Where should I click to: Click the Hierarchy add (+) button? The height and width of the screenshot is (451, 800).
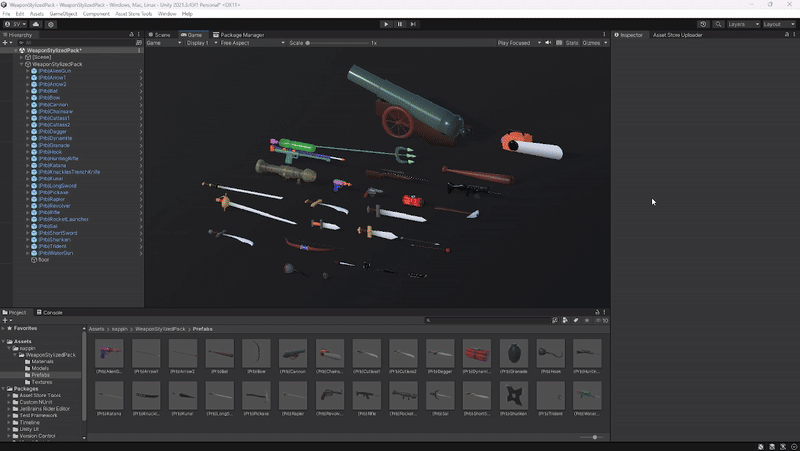(7, 43)
